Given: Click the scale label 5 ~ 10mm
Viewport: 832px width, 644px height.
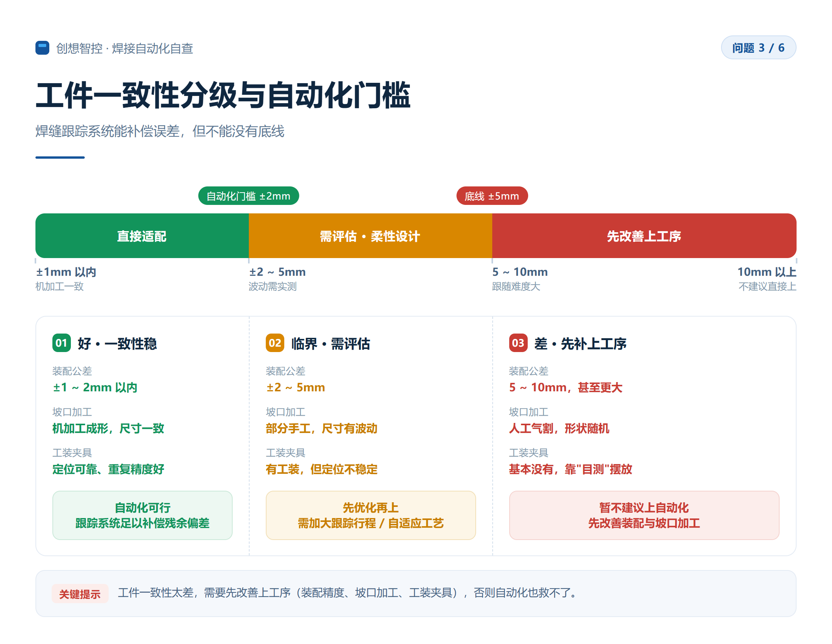Looking at the screenshot, I should coord(520,272).
